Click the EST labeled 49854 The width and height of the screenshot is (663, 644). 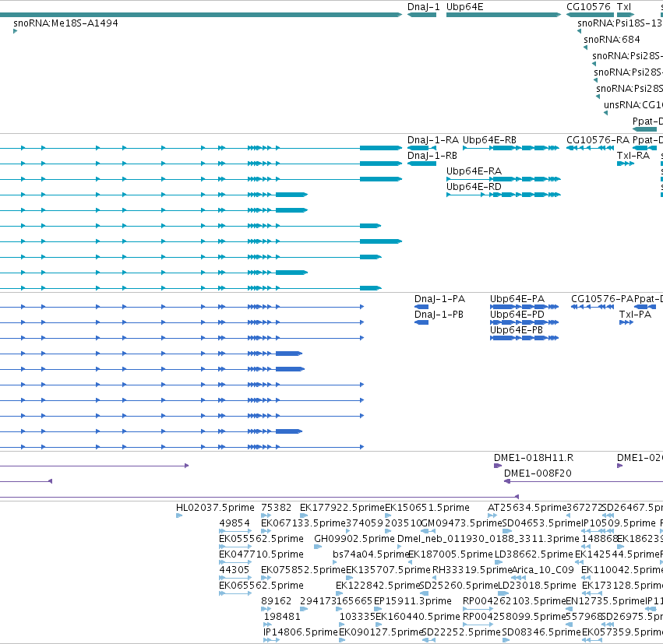click(235, 523)
